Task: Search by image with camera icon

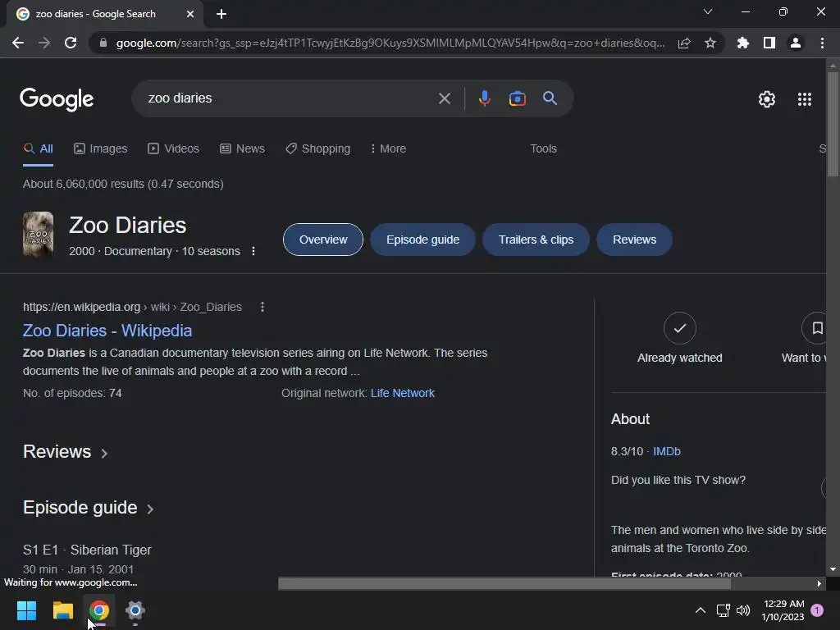Action: click(517, 98)
